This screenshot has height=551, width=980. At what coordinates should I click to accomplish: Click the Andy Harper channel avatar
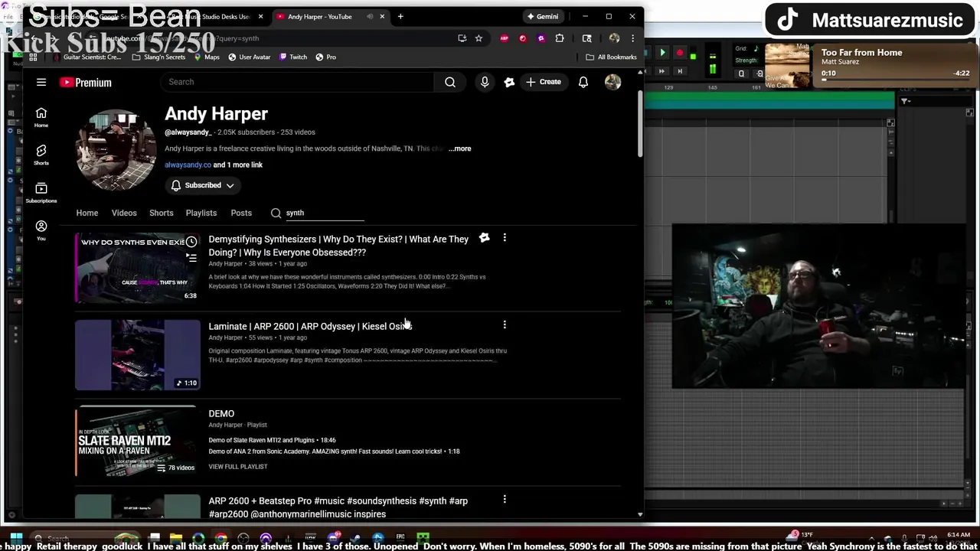[x=116, y=148]
